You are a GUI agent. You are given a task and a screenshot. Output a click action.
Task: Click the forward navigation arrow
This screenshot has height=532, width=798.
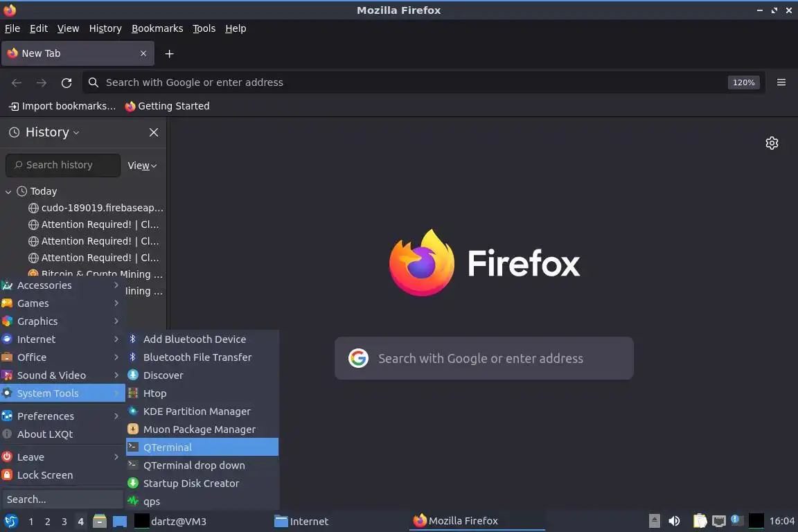[x=42, y=82]
